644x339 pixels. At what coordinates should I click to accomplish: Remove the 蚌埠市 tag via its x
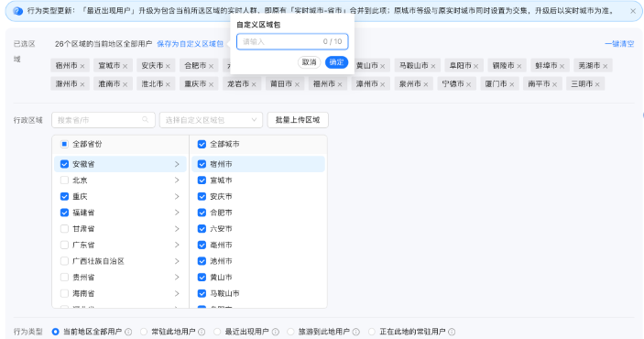[x=562, y=66]
